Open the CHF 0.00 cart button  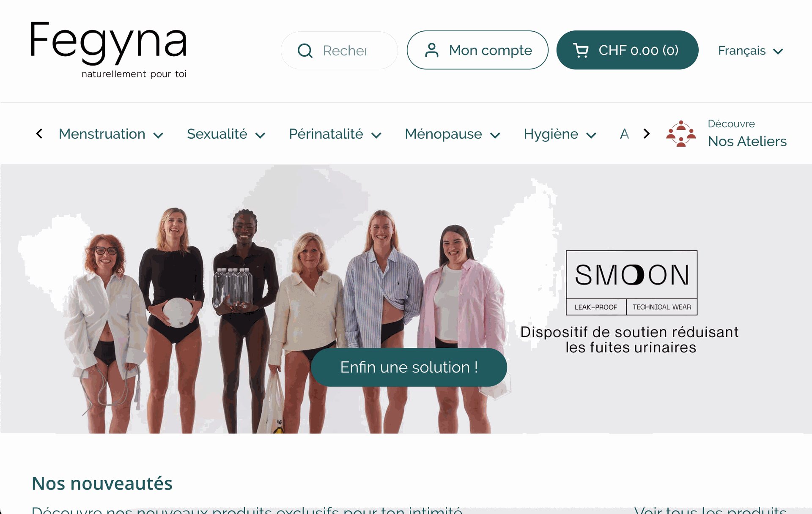click(627, 50)
